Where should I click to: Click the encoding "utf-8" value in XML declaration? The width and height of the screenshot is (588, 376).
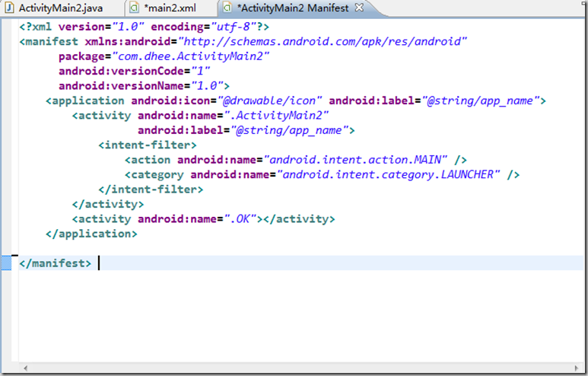[x=233, y=27]
